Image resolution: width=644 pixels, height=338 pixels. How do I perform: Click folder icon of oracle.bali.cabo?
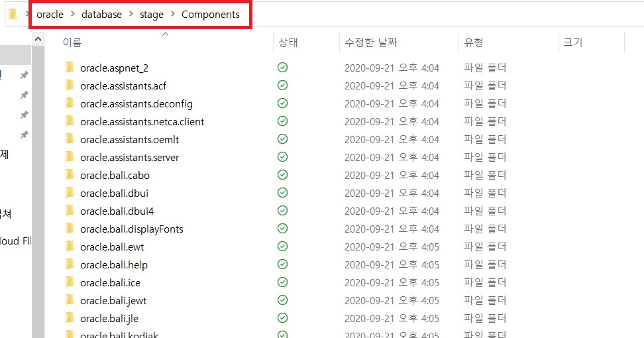(x=70, y=175)
